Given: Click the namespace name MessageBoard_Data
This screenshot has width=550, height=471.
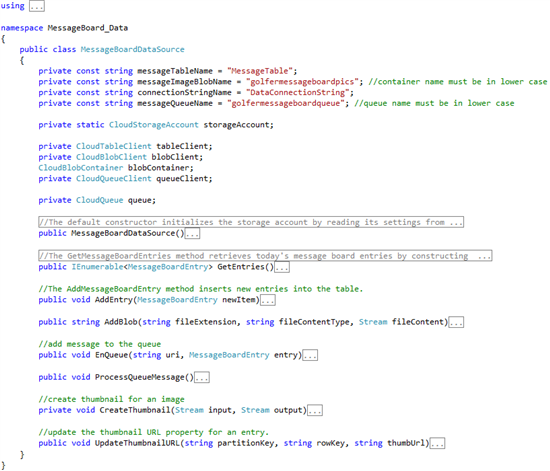Looking at the screenshot, I should pyautogui.click(x=88, y=28).
